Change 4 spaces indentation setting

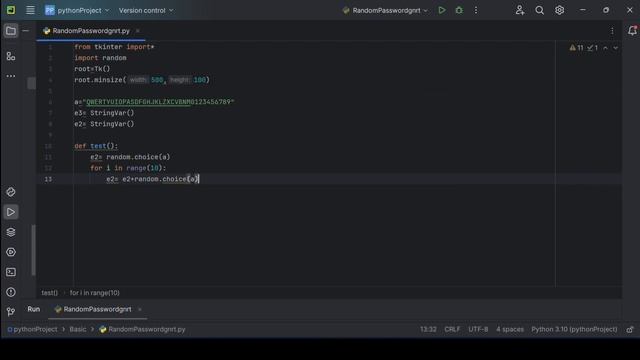point(510,329)
